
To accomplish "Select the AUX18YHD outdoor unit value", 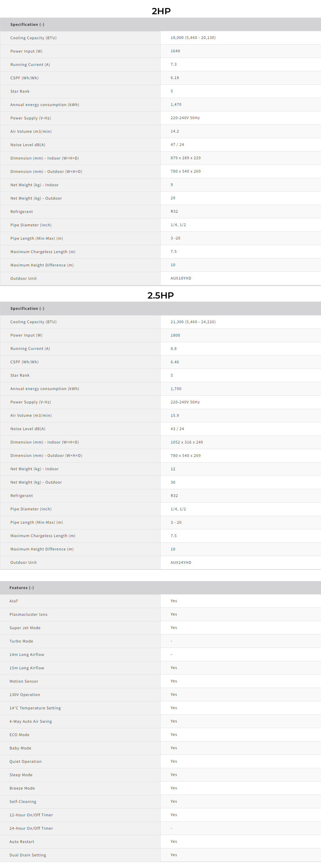I will coord(181,278).
